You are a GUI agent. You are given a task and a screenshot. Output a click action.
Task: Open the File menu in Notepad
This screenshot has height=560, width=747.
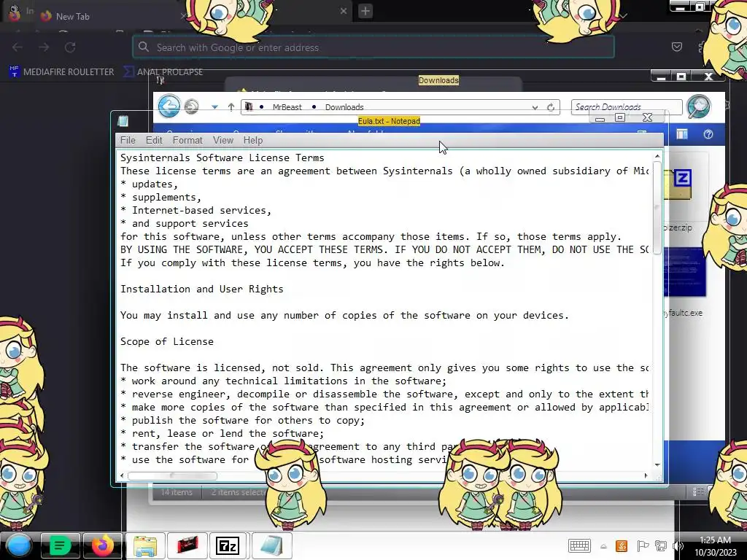pos(128,140)
